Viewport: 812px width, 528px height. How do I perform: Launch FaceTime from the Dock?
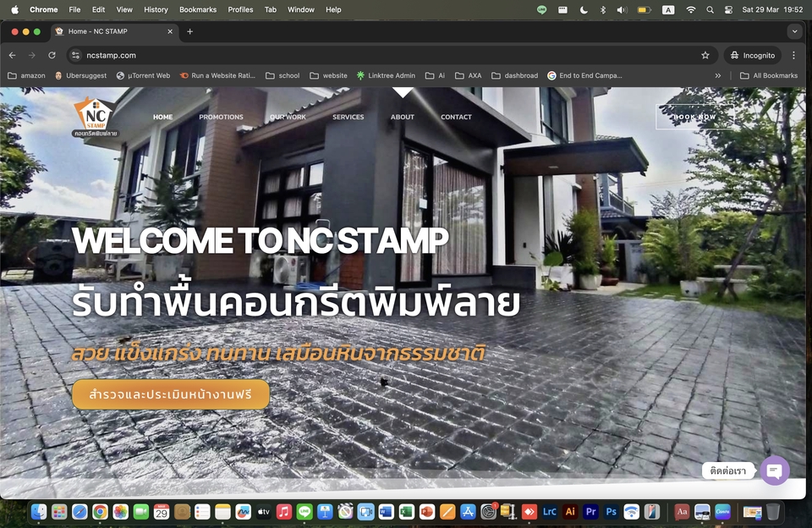[141, 512]
